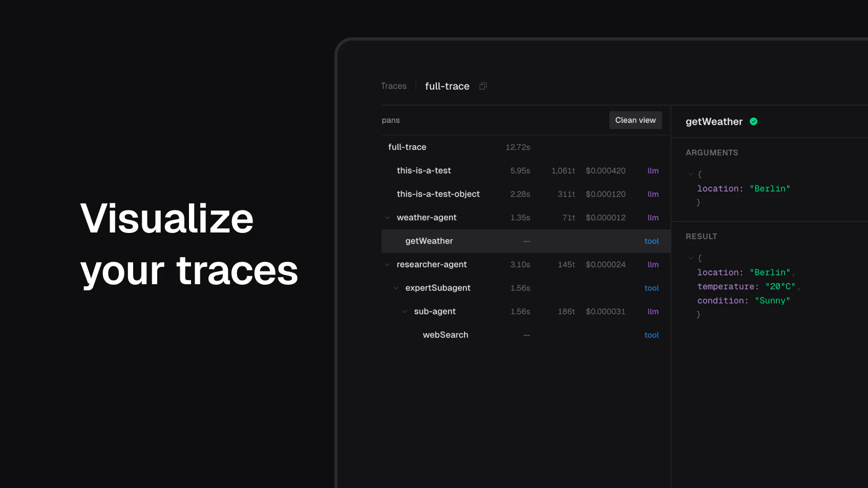The image size is (868, 488).
Task: Click the tool tag on webSearch row
Action: click(x=651, y=335)
